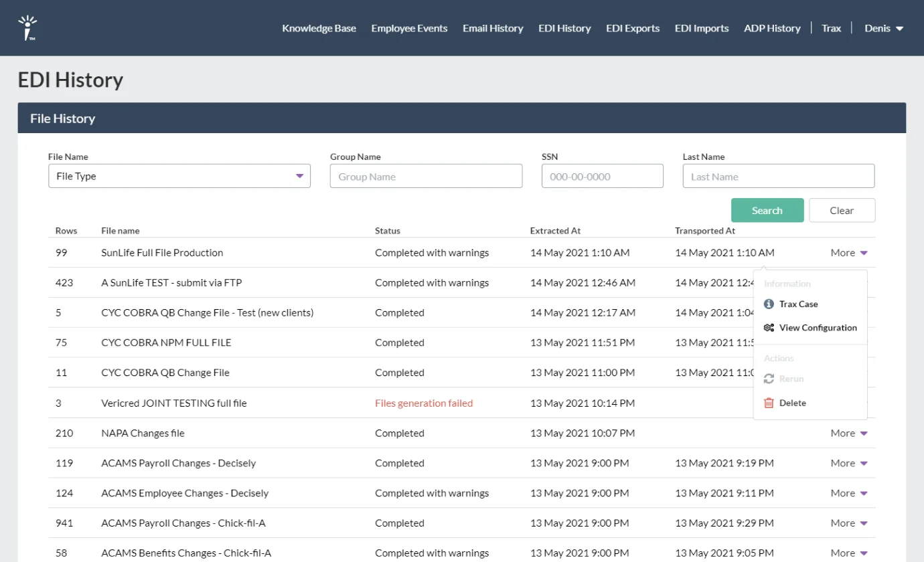
Task: Click row count 941
Action: click(64, 523)
